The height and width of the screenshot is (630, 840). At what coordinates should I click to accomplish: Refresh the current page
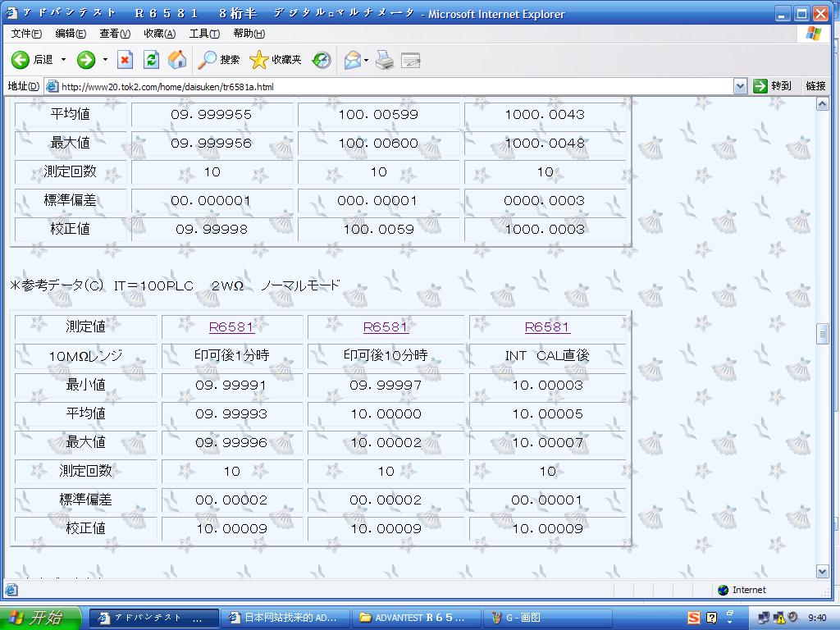(x=151, y=60)
